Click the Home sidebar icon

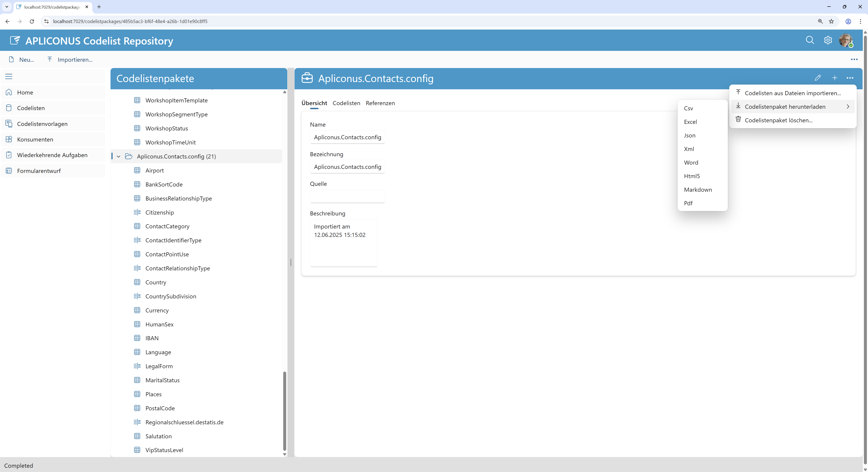[9, 92]
